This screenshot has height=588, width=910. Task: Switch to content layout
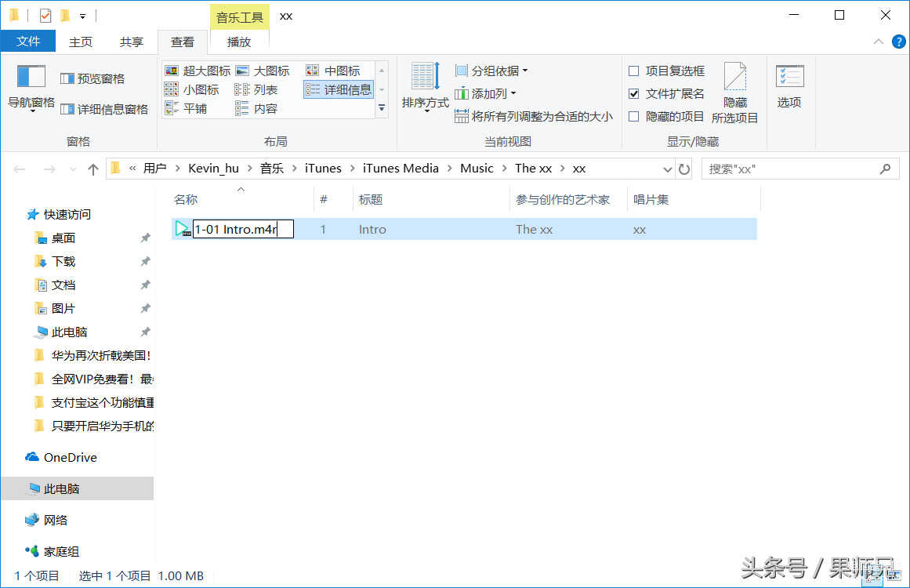point(256,108)
